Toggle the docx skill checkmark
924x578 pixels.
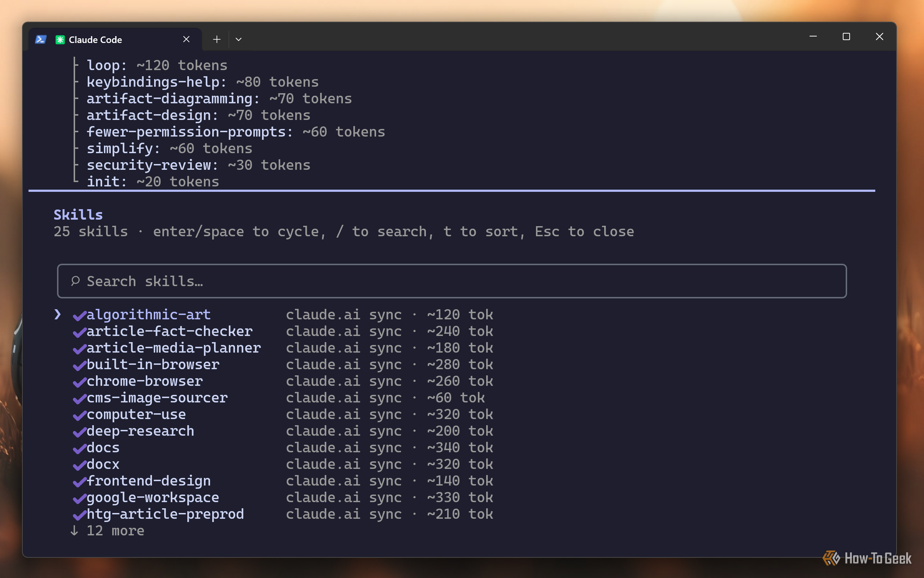click(x=79, y=465)
